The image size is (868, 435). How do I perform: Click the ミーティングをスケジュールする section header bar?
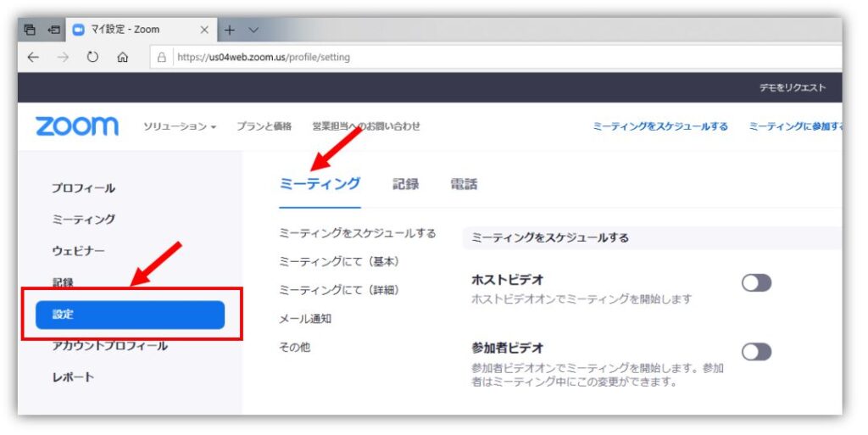tap(652, 238)
